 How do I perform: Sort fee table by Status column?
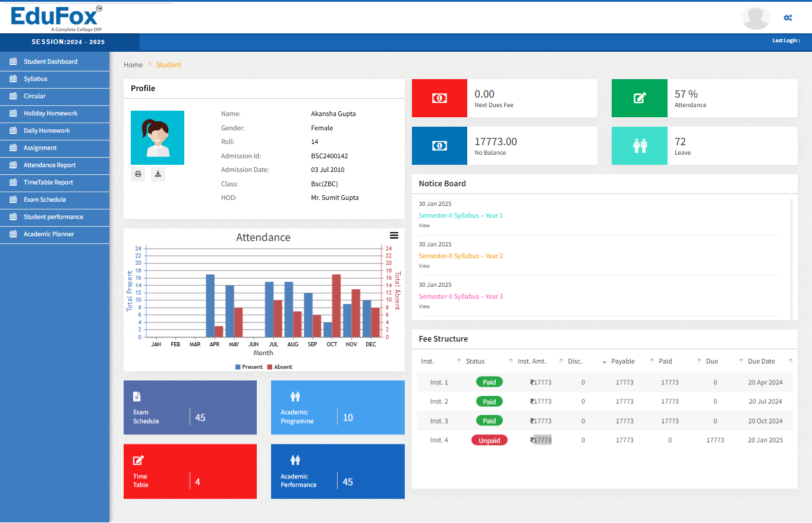coord(489,361)
